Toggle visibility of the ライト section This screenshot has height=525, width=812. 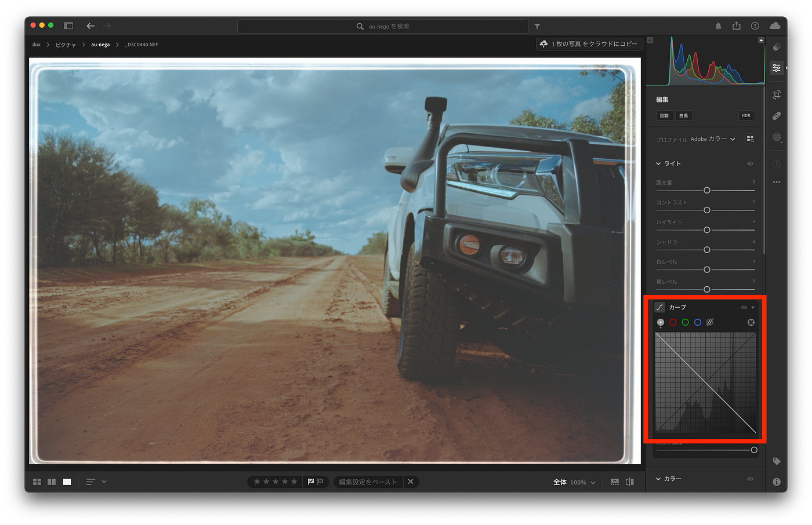(x=750, y=164)
